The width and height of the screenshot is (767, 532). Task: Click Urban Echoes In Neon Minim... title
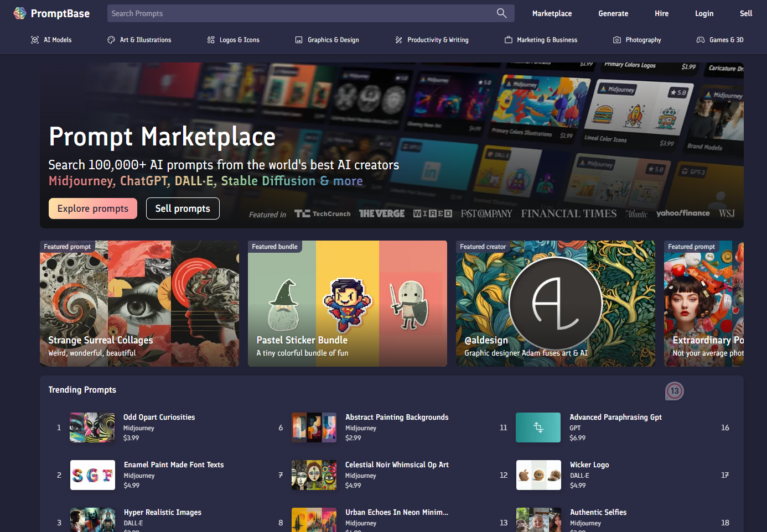pos(397,512)
